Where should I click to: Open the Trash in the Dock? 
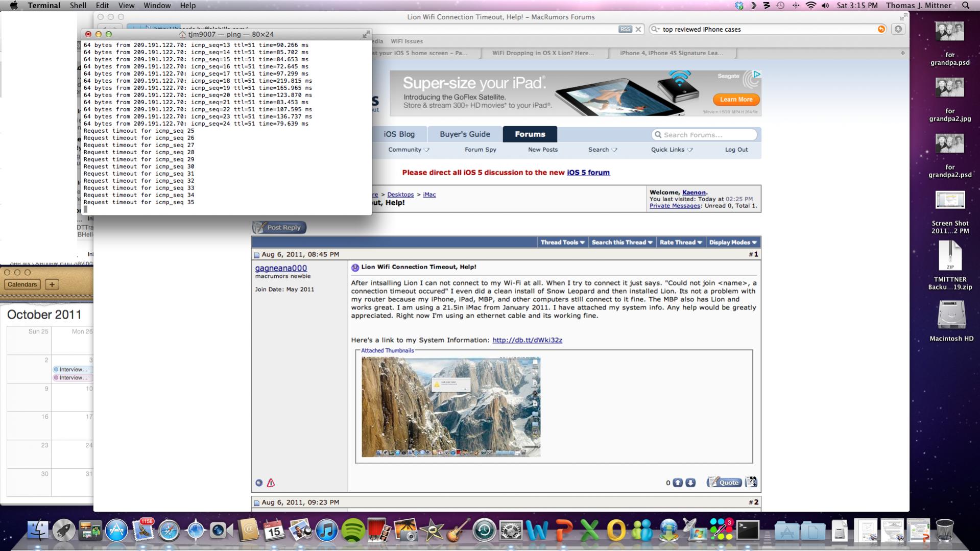(x=945, y=530)
